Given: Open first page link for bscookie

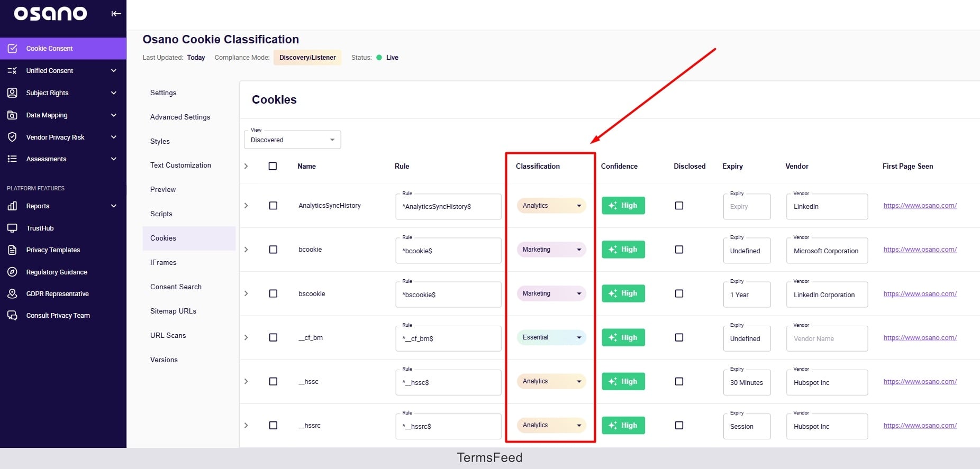Looking at the screenshot, I should coord(920,294).
